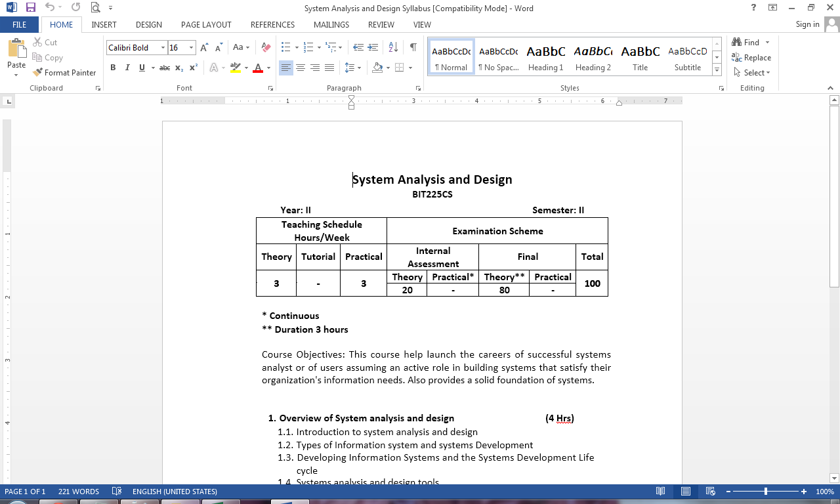Click the Strikethrough abc icon
Viewport: 840px width, 504px height.
click(x=165, y=68)
